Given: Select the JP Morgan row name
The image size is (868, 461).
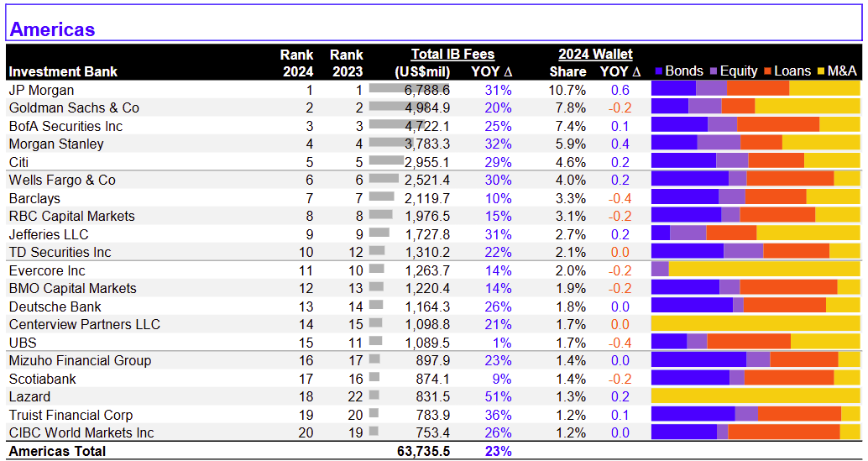Looking at the screenshot, I should (41, 90).
